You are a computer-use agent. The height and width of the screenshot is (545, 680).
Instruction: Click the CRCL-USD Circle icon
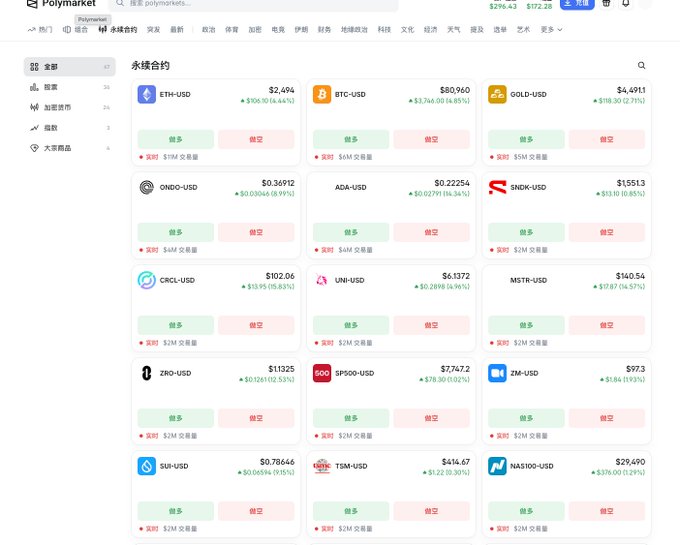147,280
